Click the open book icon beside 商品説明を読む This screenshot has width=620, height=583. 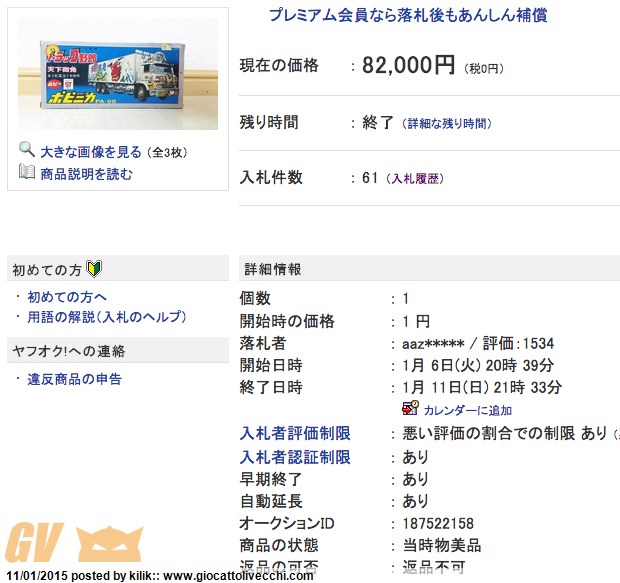click(x=27, y=172)
